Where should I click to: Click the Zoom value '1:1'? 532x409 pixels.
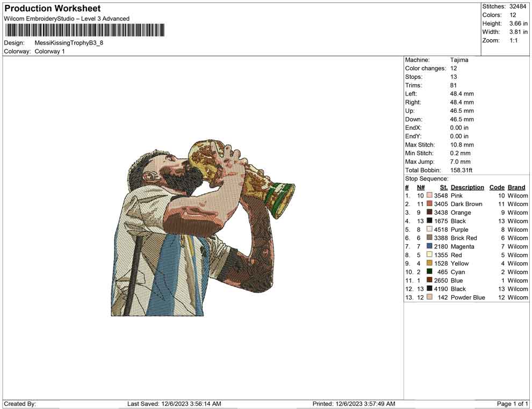514,40
